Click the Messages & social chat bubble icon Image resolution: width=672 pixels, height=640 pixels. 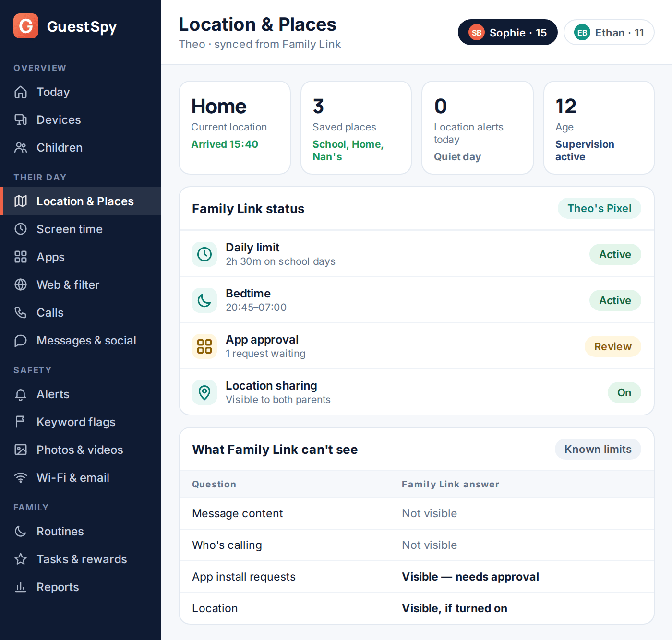pos(21,340)
